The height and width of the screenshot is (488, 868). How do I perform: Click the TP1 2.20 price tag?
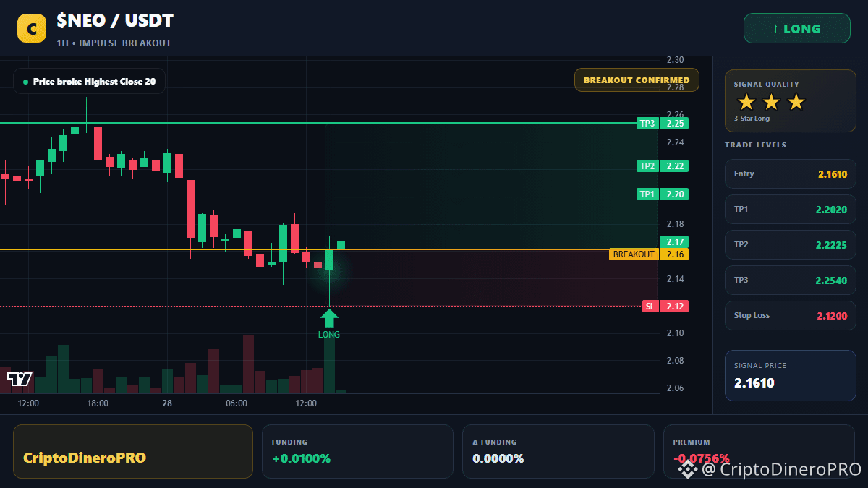(x=663, y=194)
